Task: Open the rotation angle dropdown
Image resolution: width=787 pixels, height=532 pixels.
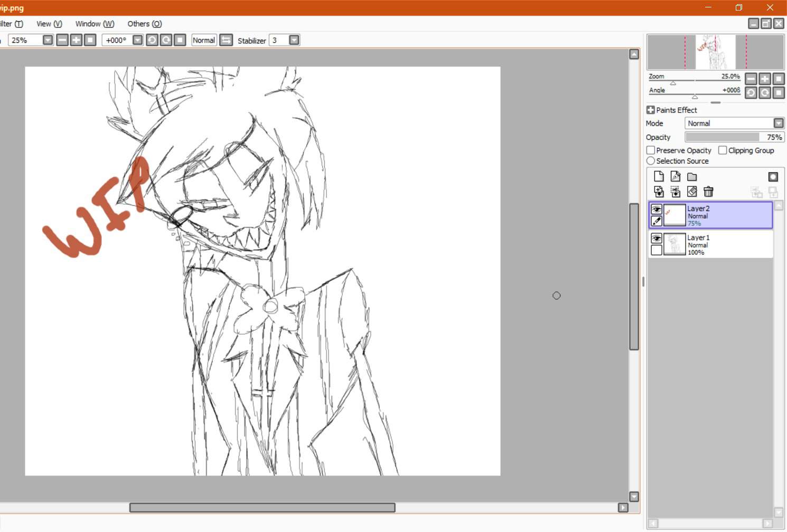Action: 137,40
